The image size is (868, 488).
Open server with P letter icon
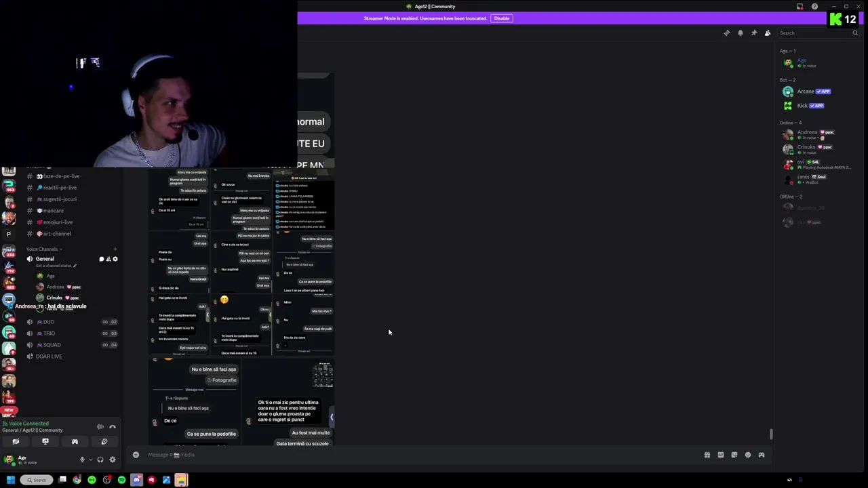click(x=9, y=234)
